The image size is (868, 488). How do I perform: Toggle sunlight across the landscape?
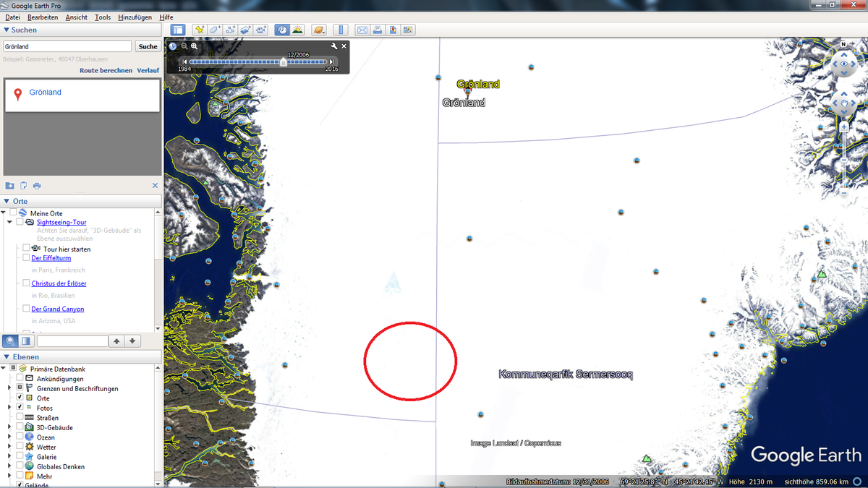[x=298, y=30]
